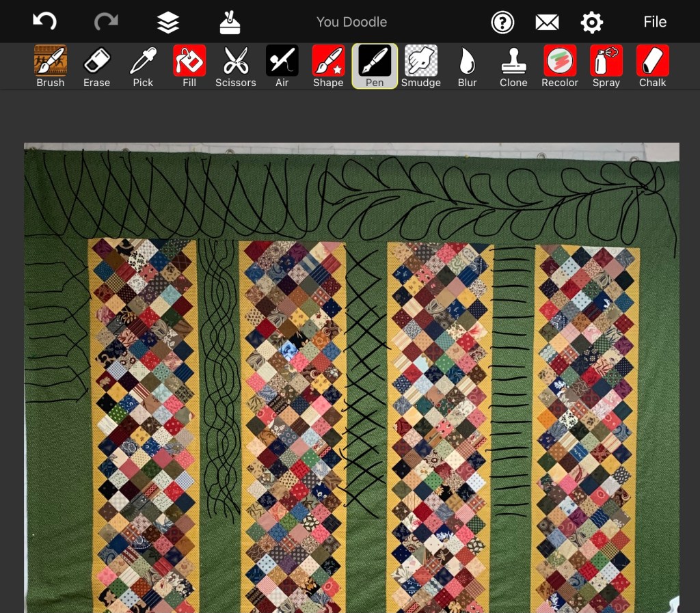Redo the undone action
Image resolution: width=700 pixels, height=613 pixels.
click(x=106, y=22)
